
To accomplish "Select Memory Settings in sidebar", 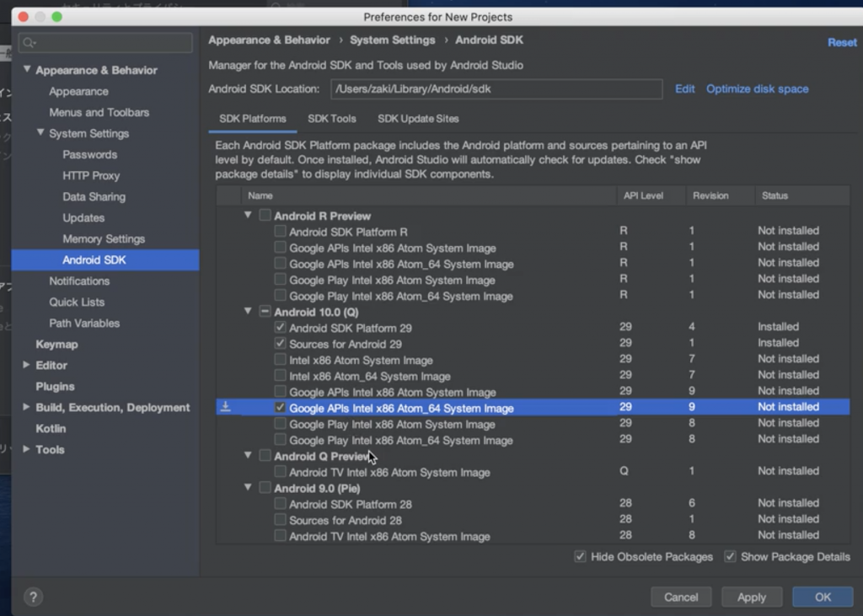I will tap(104, 239).
